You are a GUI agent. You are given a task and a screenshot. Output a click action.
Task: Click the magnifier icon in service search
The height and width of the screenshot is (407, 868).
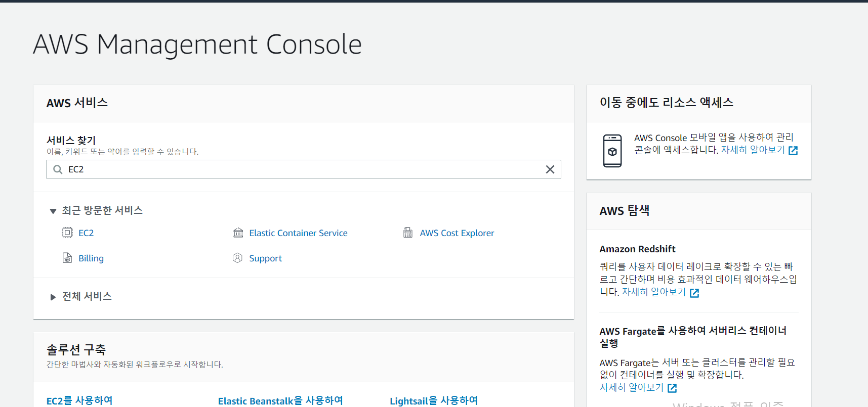tap(58, 169)
